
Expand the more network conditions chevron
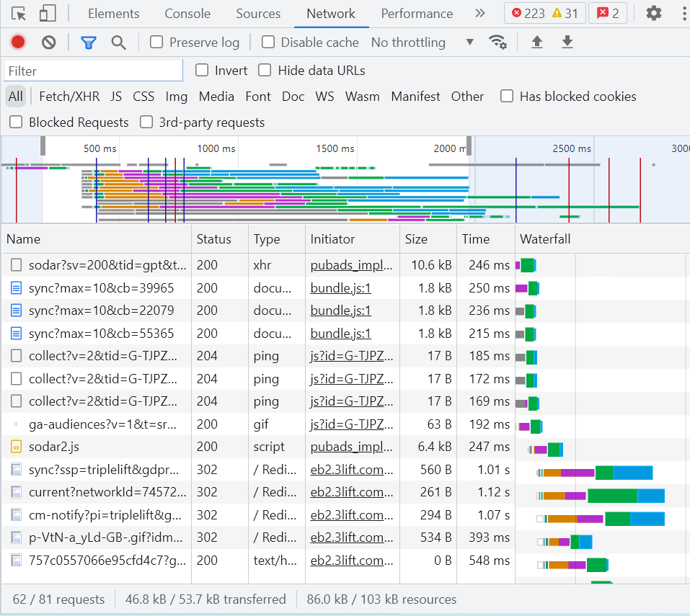[x=469, y=42]
